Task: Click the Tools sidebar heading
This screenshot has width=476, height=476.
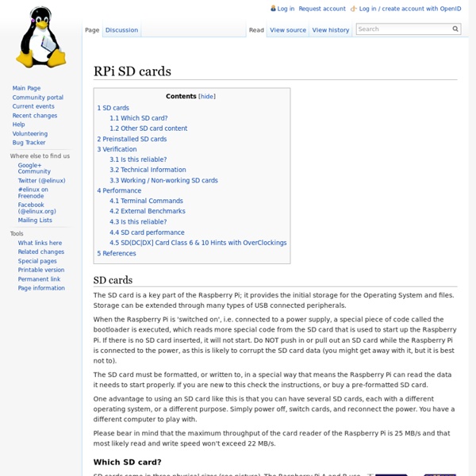Action: click(17, 234)
